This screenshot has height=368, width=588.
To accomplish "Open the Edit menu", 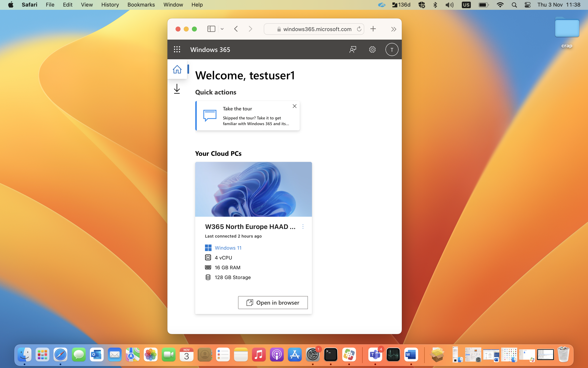I will (x=68, y=5).
